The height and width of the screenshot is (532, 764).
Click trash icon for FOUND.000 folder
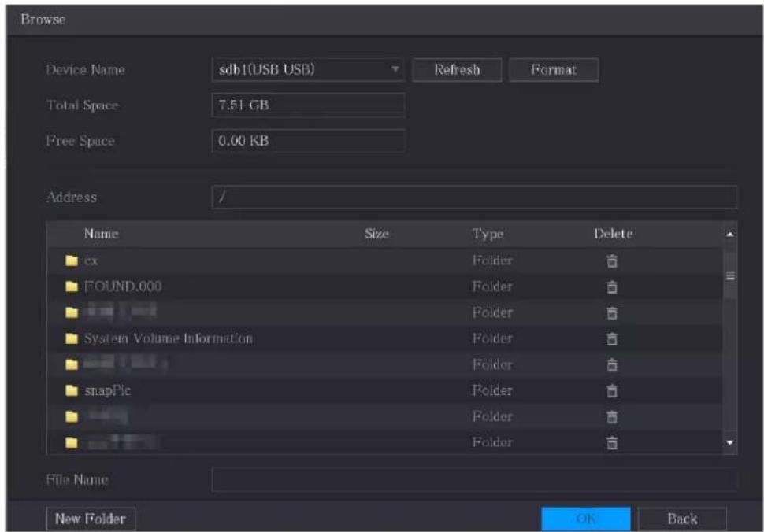(x=612, y=287)
